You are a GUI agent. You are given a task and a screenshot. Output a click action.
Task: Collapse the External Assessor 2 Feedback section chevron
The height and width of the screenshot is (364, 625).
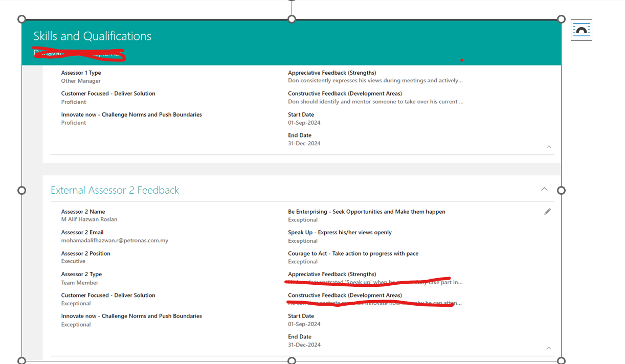[x=544, y=189]
